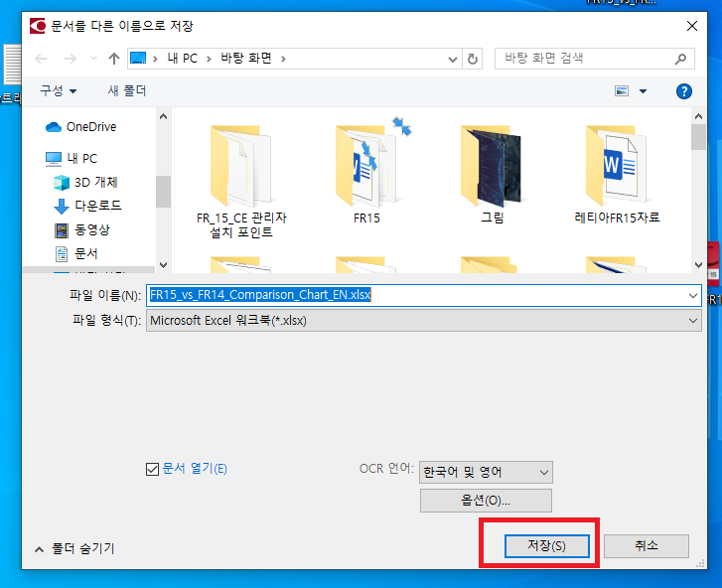The image size is (722, 588).
Task: Close the save dialog window
Action: coord(691,26)
